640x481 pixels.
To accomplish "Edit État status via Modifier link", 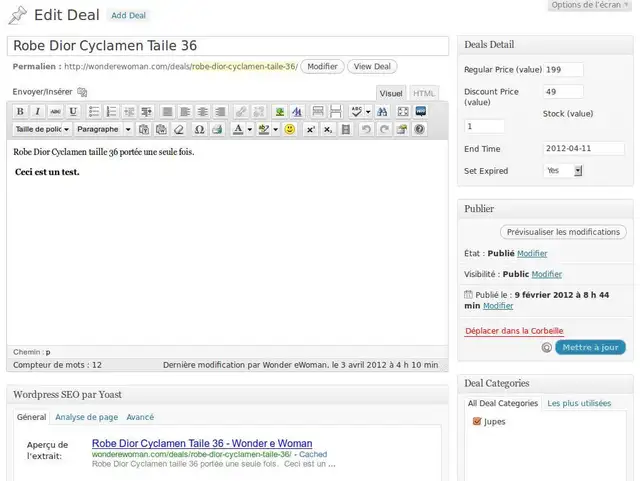I will click(x=532, y=254).
